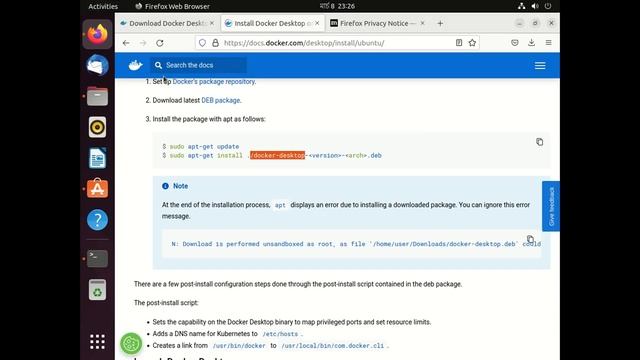Copy the error message code block
This screenshot has height=360, width=640.
pos(530,239)
